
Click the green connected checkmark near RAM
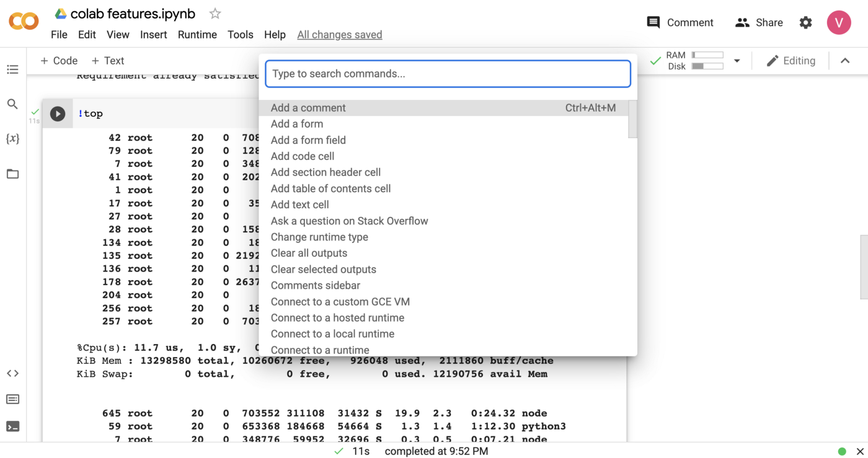pyautogui.click(x=655, y=61)
